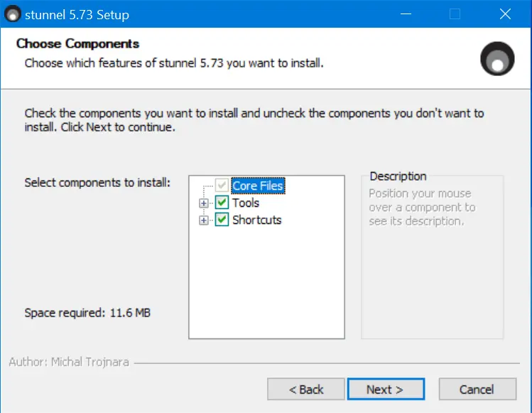Expand the Shortcuts tree node

click(204, 220)
